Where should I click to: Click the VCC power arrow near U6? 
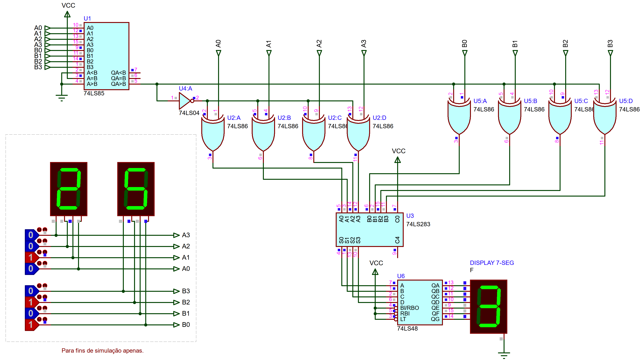tap(375, 271)
